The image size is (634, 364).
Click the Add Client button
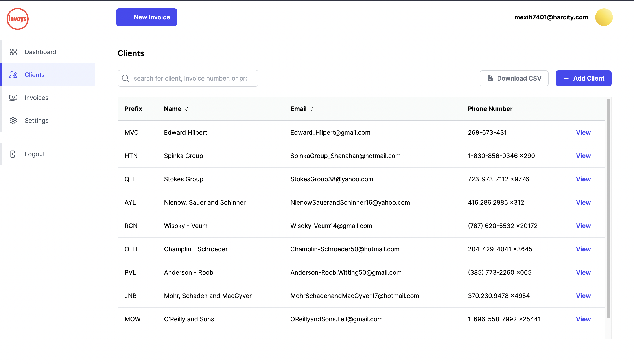point(584,78)
